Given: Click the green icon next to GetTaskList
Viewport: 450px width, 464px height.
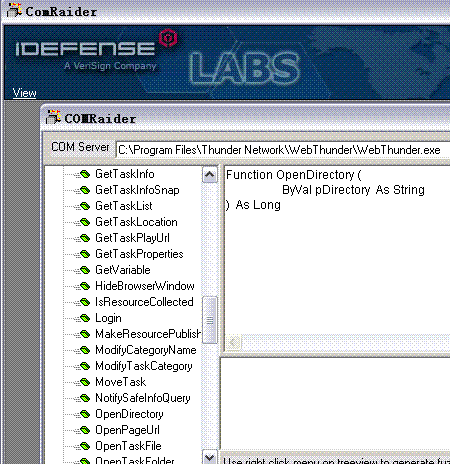Looking at the screenshot, I should [x=85, y=206].
